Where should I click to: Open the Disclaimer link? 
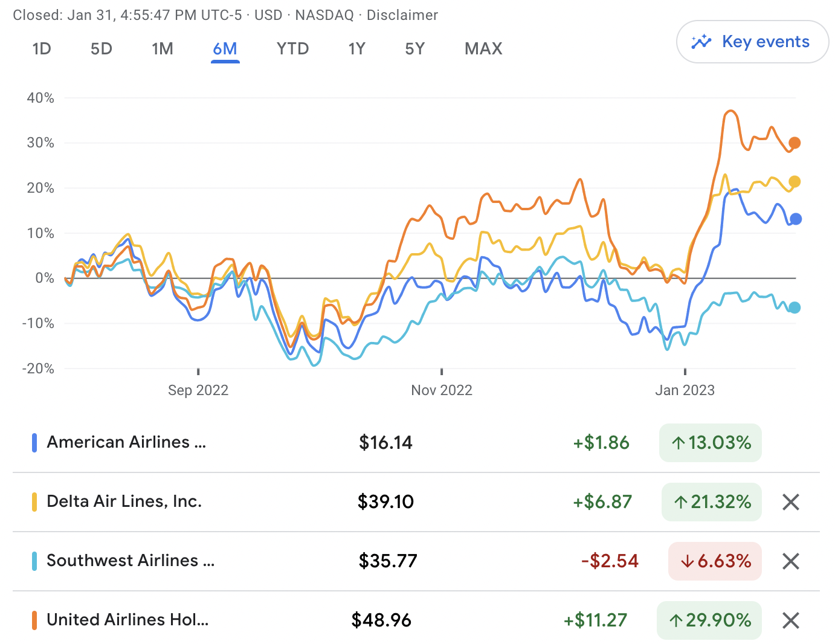(x=402, y=15)
